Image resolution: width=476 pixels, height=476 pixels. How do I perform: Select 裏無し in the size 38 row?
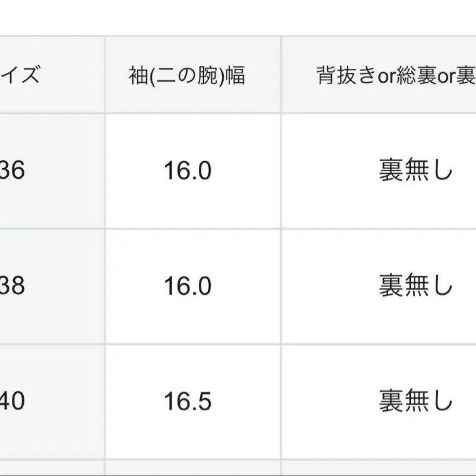pos(415,286)
